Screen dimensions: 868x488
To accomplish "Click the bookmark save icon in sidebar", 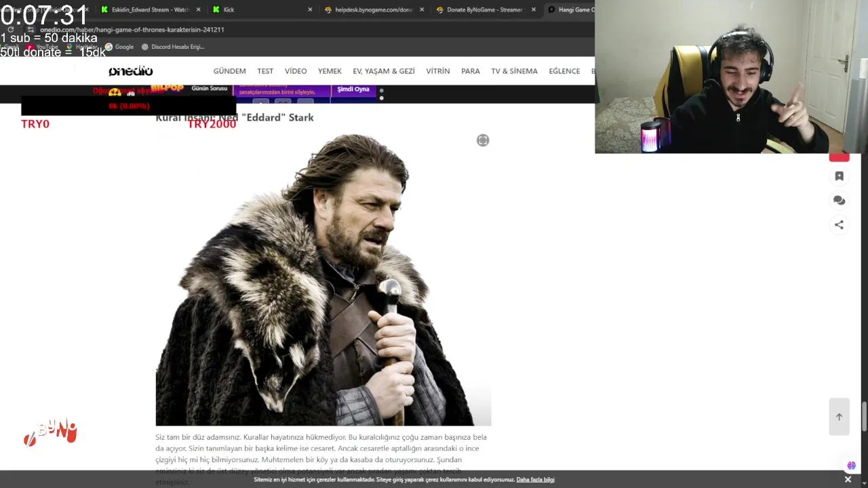I will (839, 176).
